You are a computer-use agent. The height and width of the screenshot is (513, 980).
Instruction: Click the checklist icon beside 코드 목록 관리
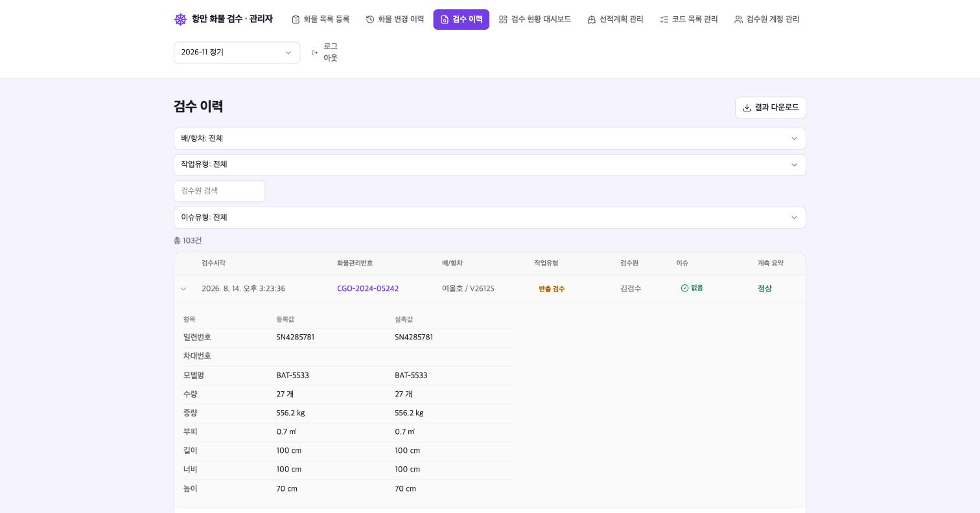tap(664, 19)
